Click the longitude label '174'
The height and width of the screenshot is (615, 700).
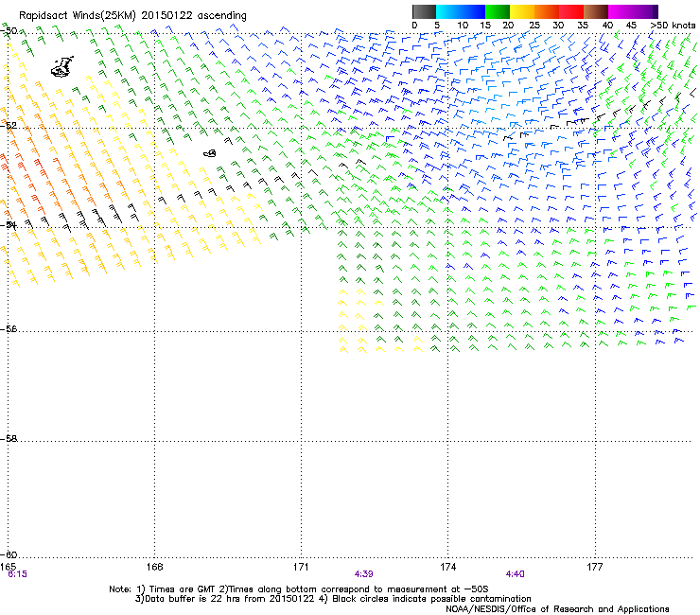447,567
